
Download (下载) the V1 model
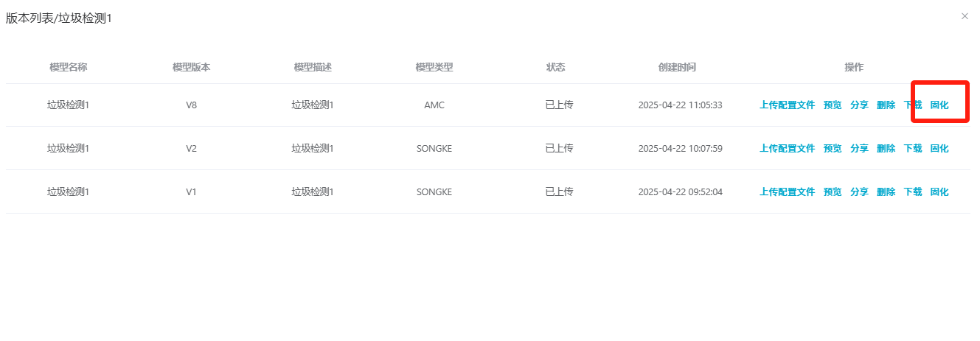click(913, 192)
